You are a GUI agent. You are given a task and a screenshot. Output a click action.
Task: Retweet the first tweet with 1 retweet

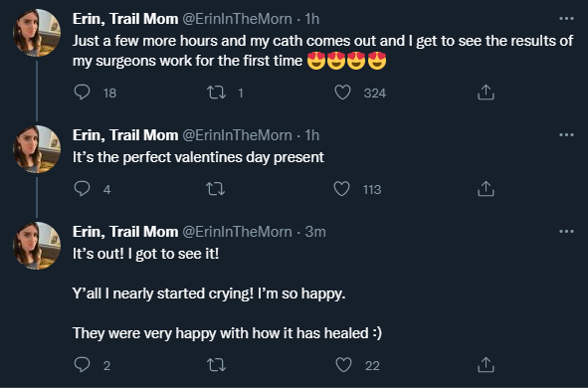[x=216, y=93]
